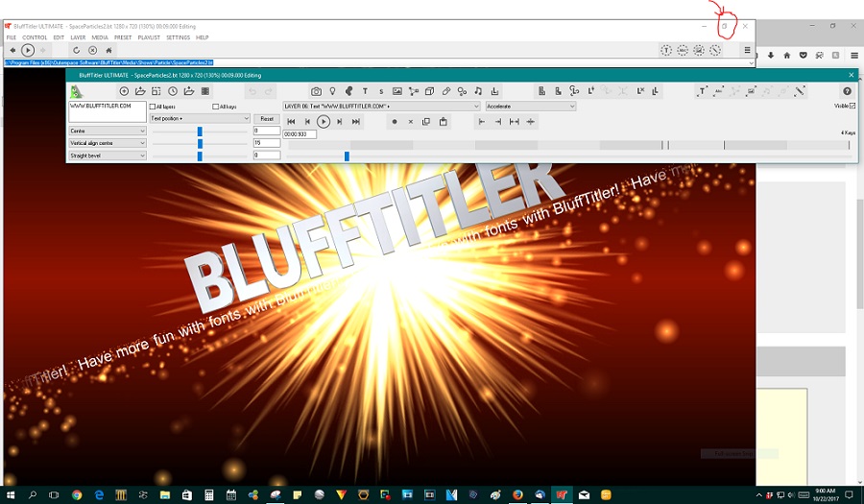The image size is (864, 504).
Task: Open the LAYER menu
Action: [78, 37]
